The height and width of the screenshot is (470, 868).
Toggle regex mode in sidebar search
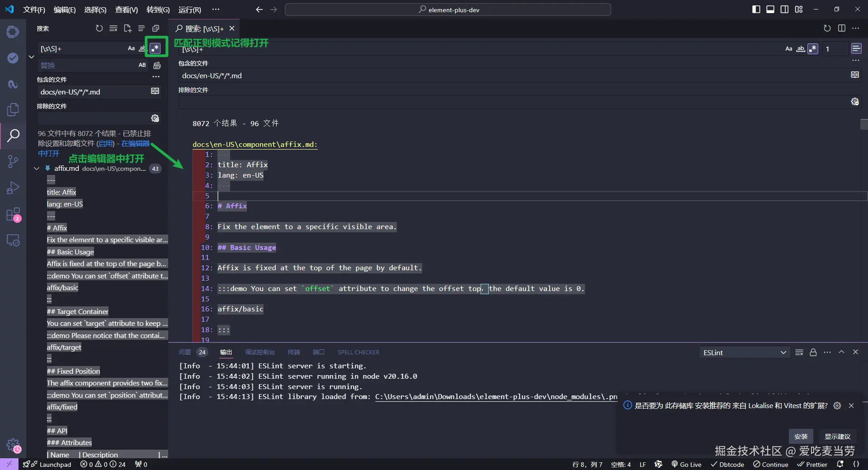click(x=155, y=48)
